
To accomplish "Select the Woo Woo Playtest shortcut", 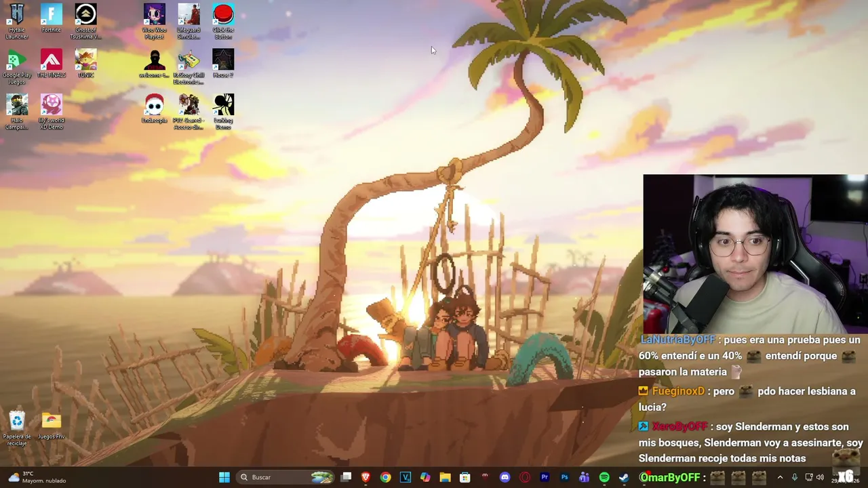I will click(x=155, y=21).
